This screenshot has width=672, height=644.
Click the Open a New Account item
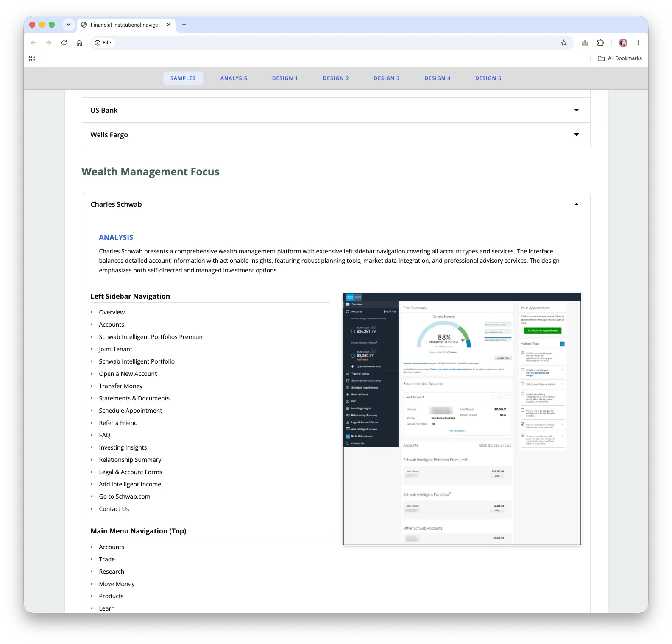coord(128,374)
